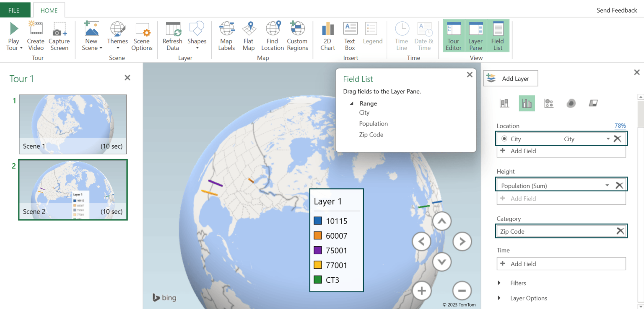The height and width of the screenshot is (309, 644).
Task: Click the 78% confidence link
Action: click(x=620, y=125)
